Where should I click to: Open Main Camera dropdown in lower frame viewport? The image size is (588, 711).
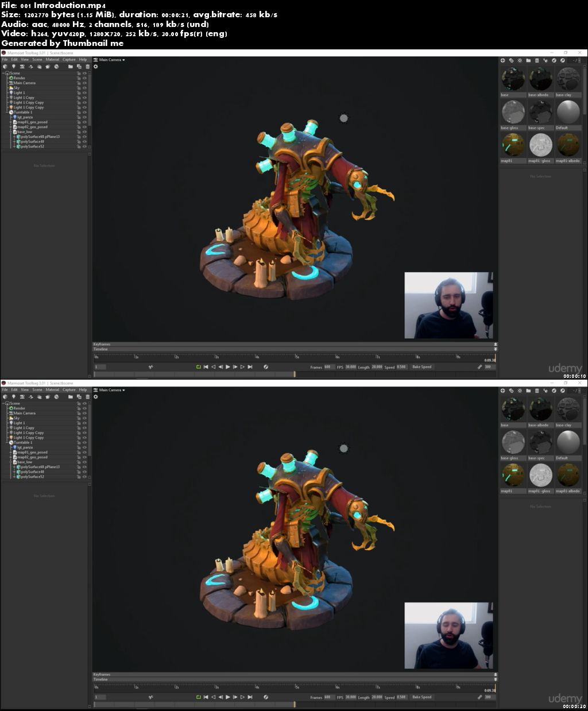[x=109, y=390]
